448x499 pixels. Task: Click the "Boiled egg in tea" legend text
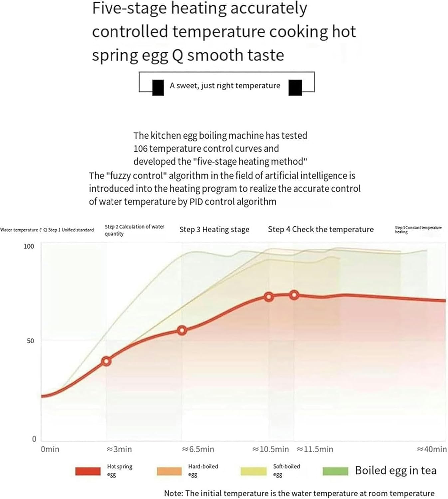click(396, 471)
